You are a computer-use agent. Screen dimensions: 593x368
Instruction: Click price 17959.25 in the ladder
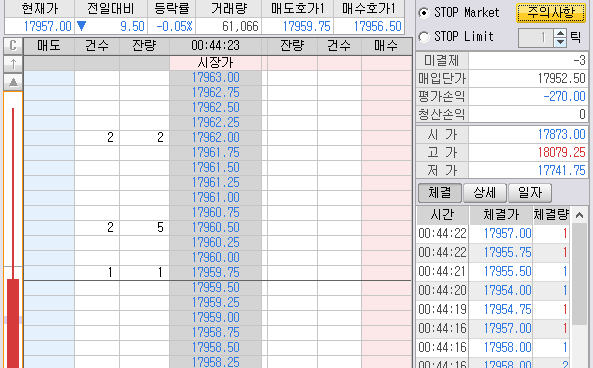pyautogui.click(x=216, y=303)
